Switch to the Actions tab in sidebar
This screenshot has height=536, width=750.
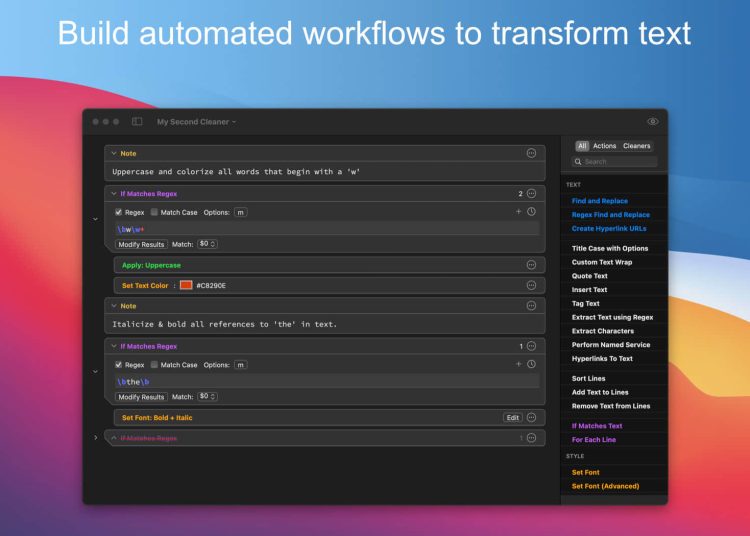[605, 146]
